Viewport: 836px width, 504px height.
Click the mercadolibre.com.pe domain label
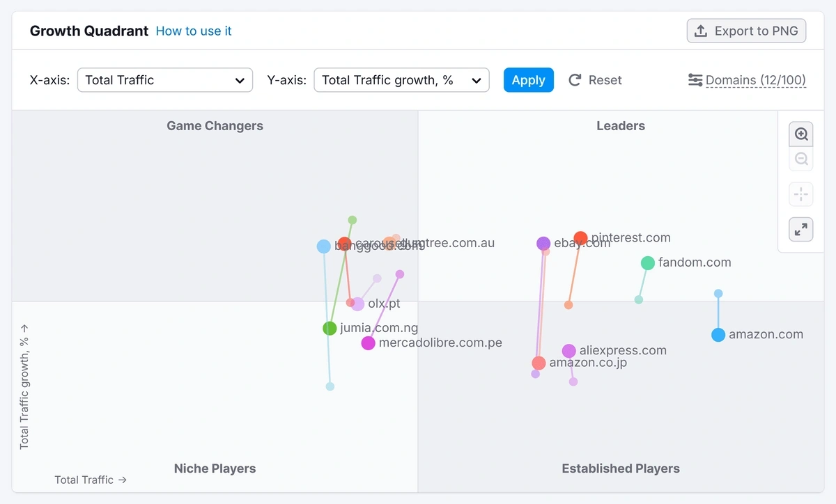click(440, 343)
